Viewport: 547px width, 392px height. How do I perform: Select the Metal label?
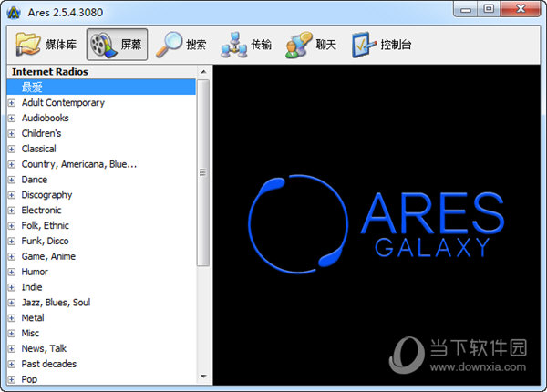pyautogui.click(x=33, y=317)
